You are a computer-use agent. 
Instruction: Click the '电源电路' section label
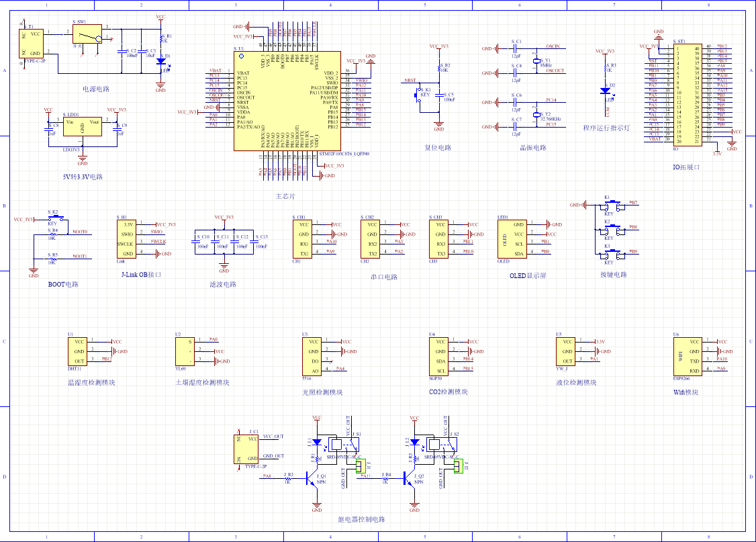tap(96, 89)
